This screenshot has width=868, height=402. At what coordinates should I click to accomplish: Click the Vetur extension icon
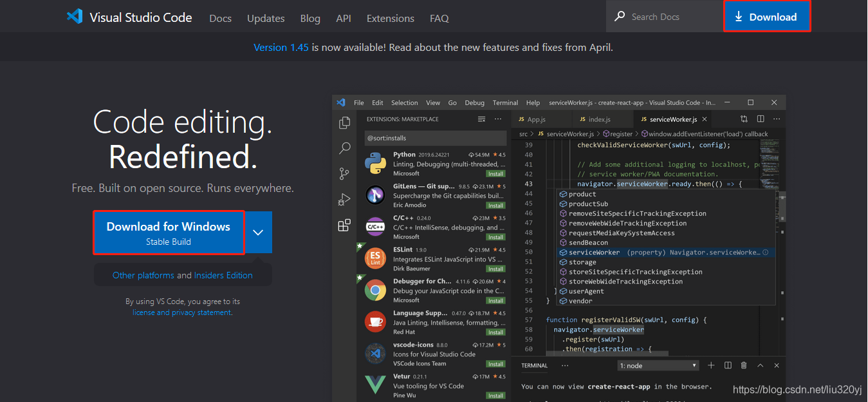pyautogui.click(x=375, y=385)
